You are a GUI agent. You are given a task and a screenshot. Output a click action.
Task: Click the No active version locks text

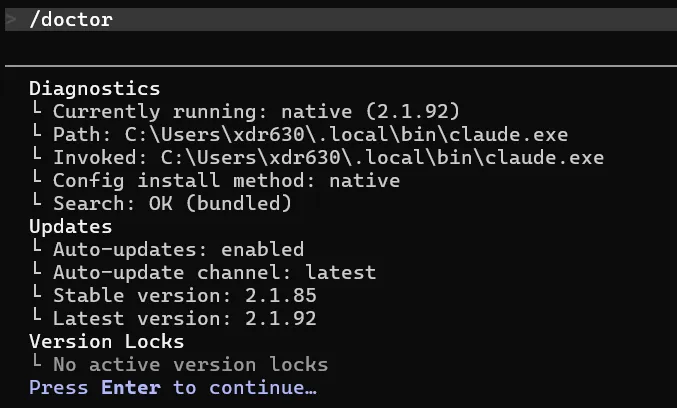[x=190, y=364]
